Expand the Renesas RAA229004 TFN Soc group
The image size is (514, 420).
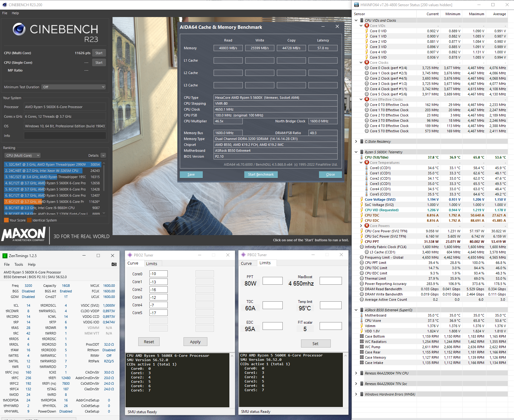tap(356, 384)
